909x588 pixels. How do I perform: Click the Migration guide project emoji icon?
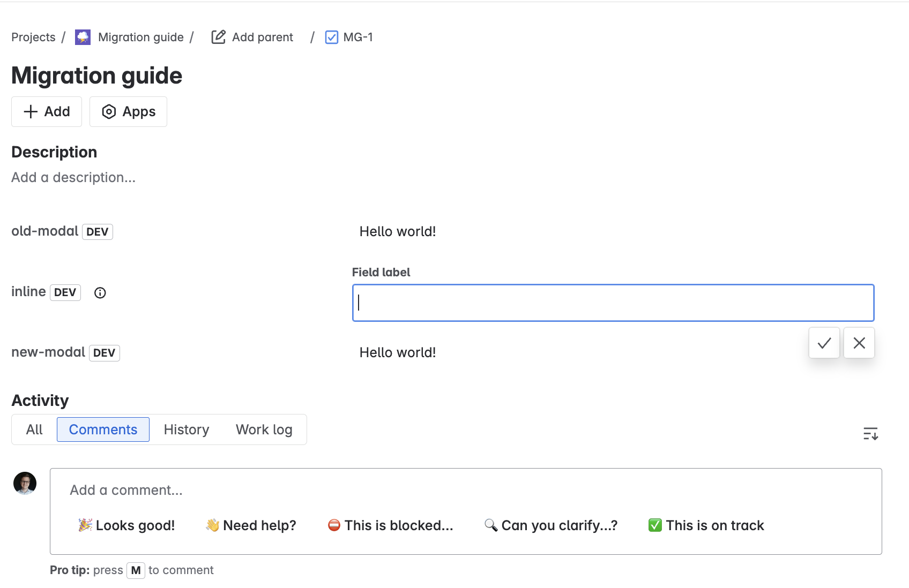[82, 37]
